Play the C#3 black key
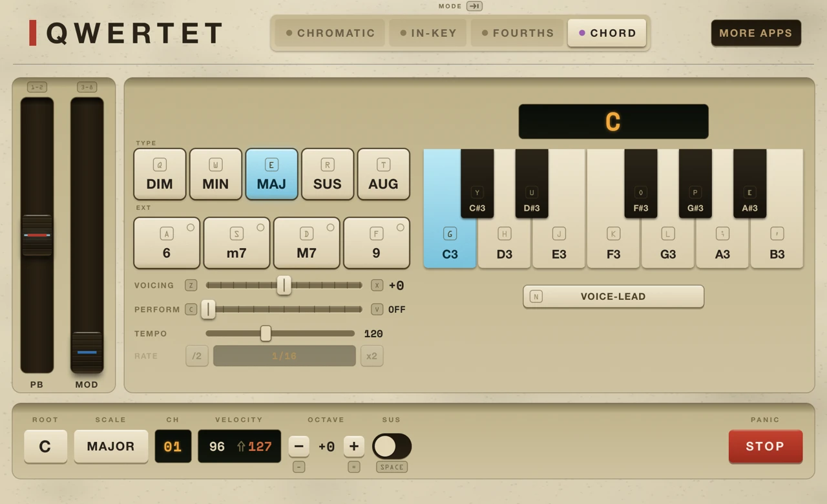Screen dimensions: 827x504 (477, 184)
